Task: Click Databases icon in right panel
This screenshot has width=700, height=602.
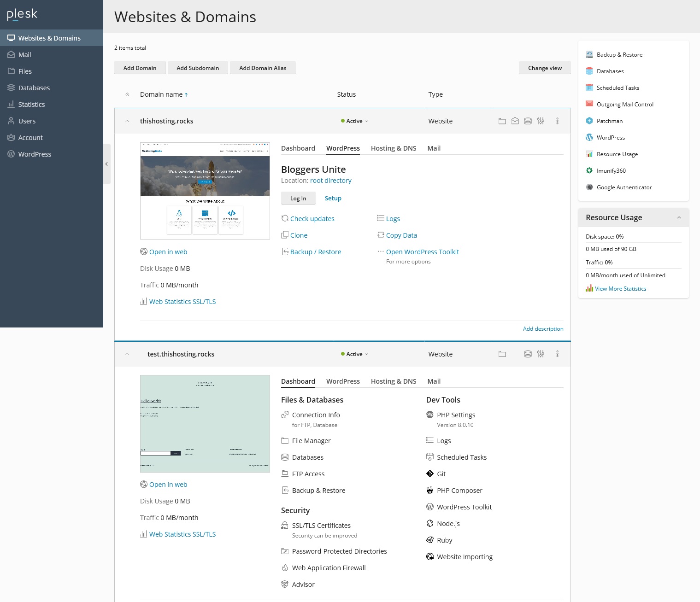Action: [589, 71]
